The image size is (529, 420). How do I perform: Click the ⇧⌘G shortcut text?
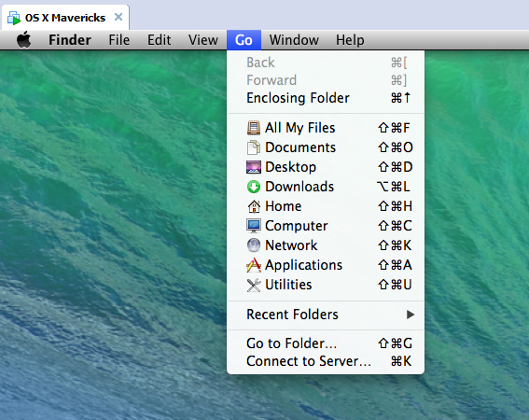tap(395, 343)
